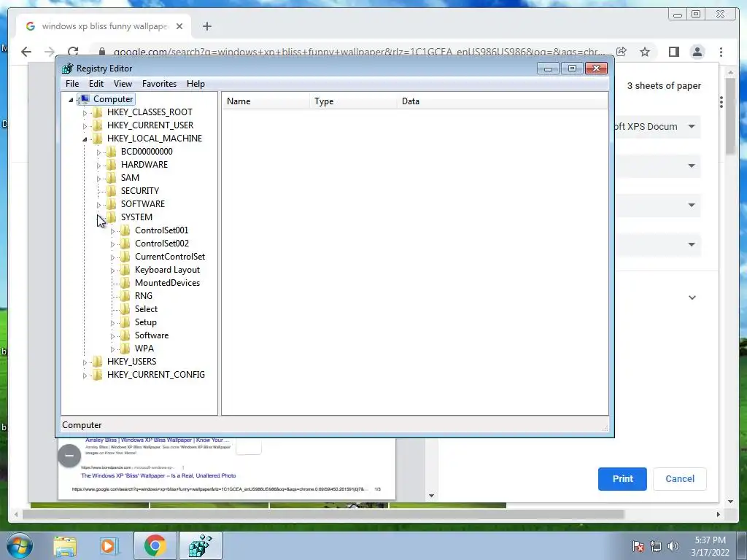Reload the page in Chrome

tap(73, 52)
